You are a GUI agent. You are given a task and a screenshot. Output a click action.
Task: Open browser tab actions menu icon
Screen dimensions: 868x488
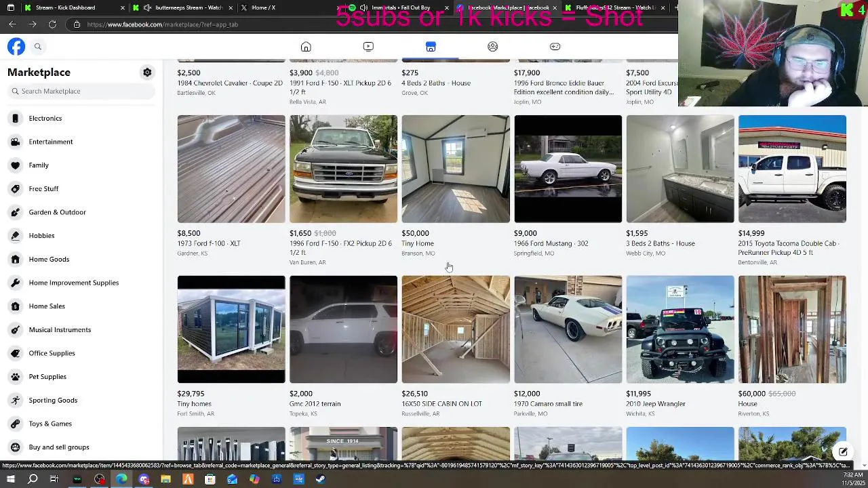10,7
